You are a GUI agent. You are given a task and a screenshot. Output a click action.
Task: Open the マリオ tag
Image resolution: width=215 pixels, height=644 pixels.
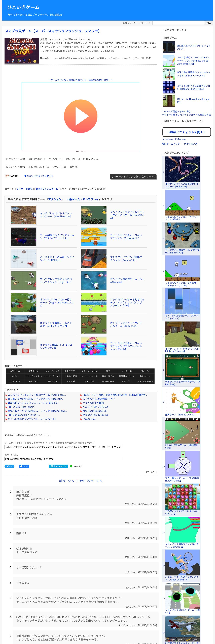pyautogui.click(x=20, y=189)
